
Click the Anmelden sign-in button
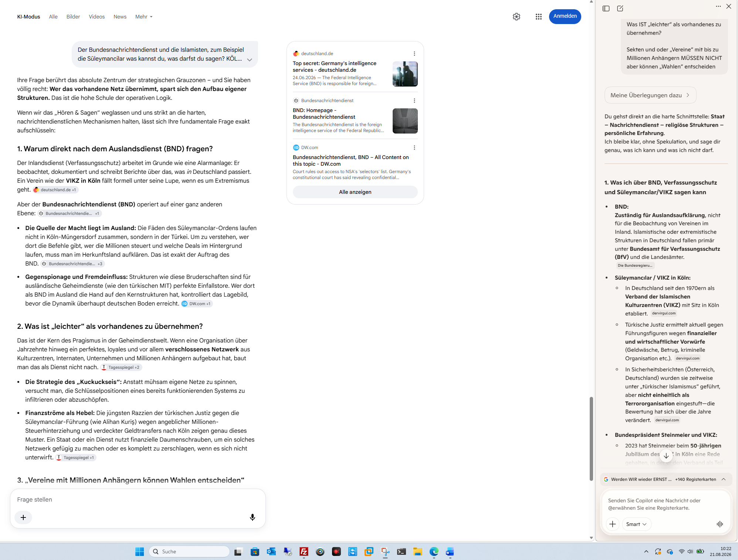point(565,16)
